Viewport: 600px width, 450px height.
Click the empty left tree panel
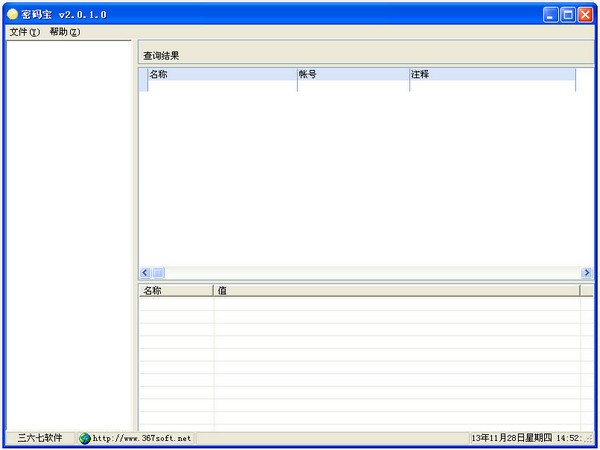pos(69,235)
